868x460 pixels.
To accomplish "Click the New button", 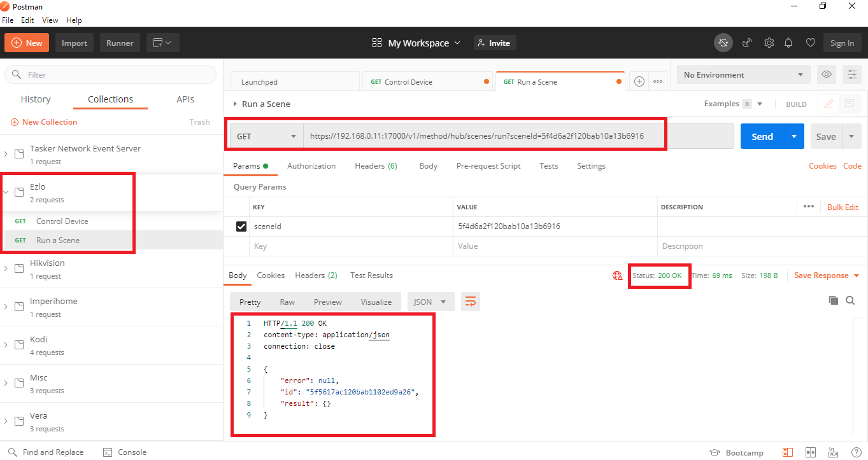I will (27, 43).
